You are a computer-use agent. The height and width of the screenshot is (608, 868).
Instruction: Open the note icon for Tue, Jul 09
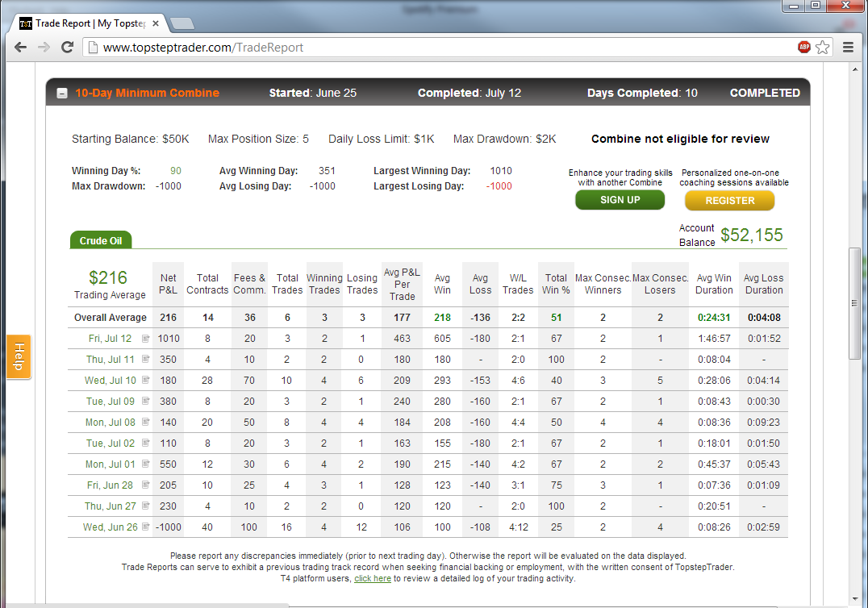(x=145, y=401)
